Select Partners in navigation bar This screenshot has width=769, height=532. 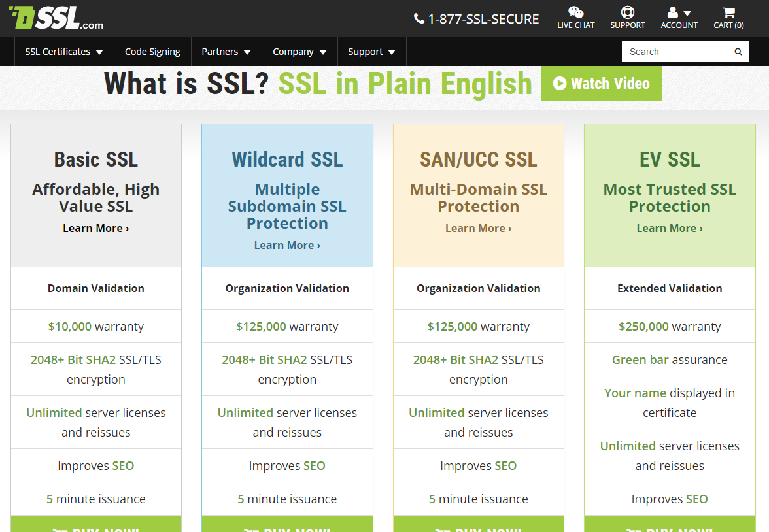[x=220, y=52]
